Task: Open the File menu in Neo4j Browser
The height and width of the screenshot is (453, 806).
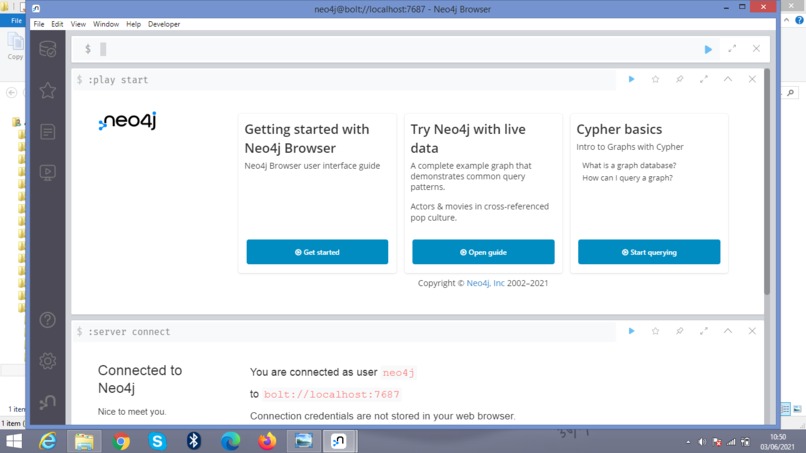Action: click(x=39, y=24)
